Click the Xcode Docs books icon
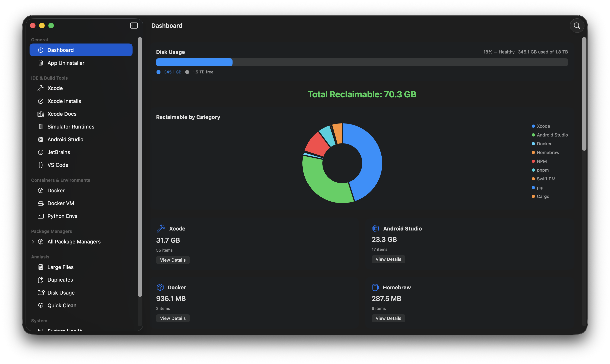Viewport: 610px width, 364px height. pos(41,114)
